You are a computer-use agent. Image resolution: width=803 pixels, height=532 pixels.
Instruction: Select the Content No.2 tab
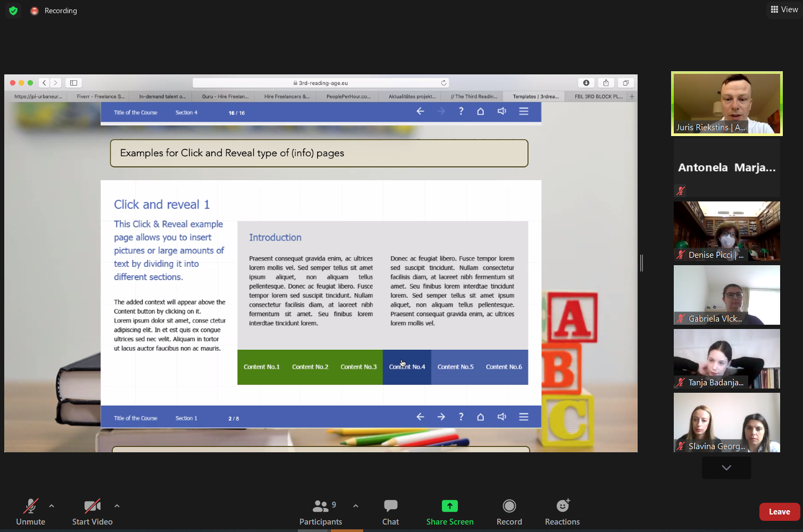pyautogui.click(x=310, y=367)
